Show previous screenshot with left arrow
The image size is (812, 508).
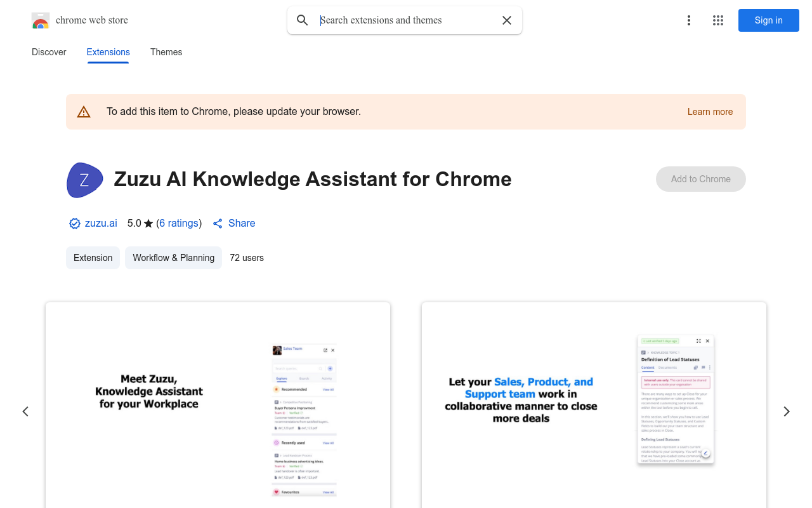pos(25,411)
